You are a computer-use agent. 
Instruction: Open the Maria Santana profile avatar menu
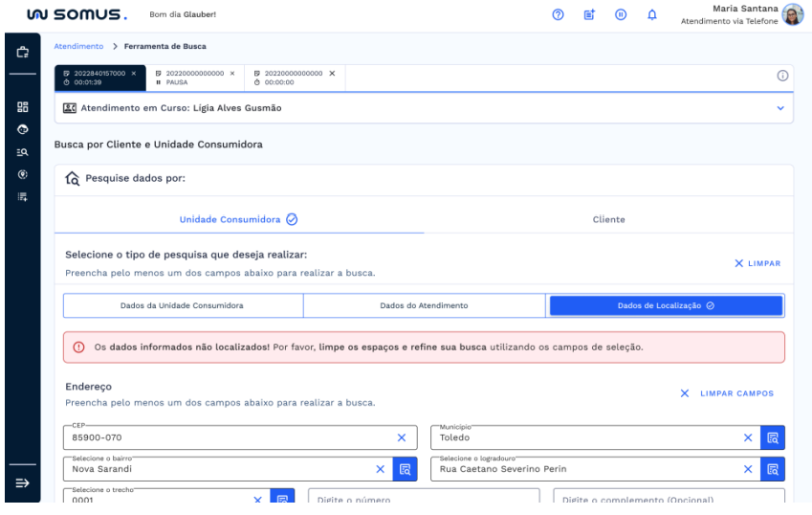click(790, 15)
